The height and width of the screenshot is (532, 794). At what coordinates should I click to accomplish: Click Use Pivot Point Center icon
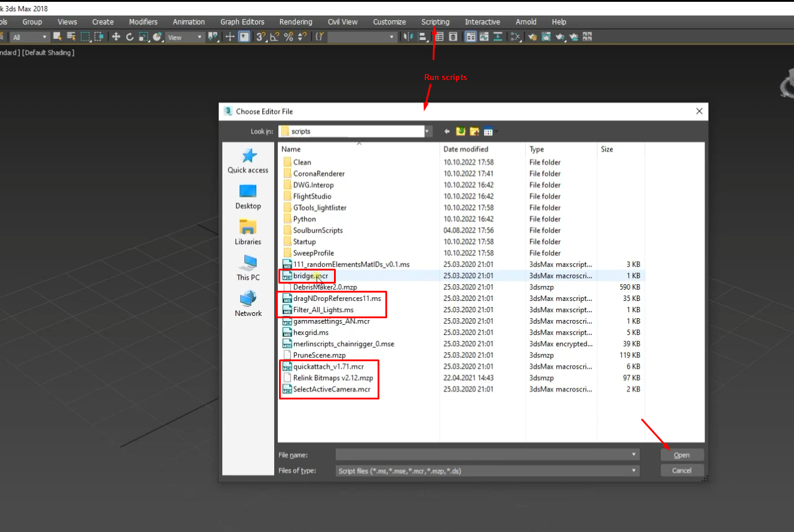pyautogui.click(x=213, y=37)
